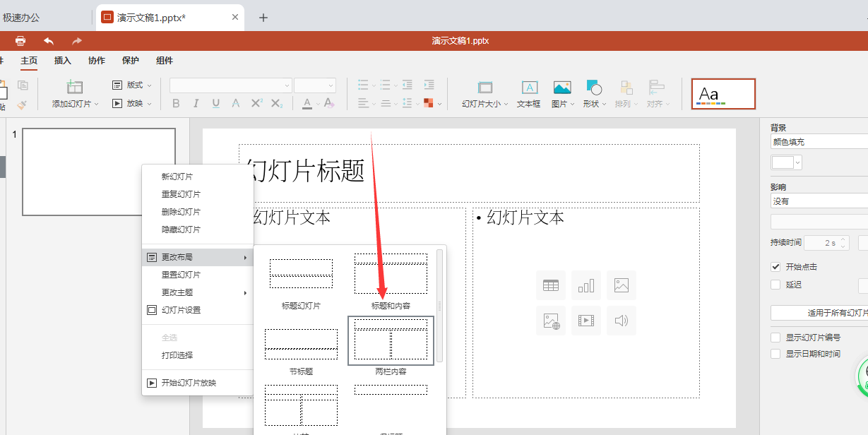Click the Add Slide (添加幻灯片) icon
Image resolution: width=868 pixels, height=435 pixels.
(x=75, y=87)
